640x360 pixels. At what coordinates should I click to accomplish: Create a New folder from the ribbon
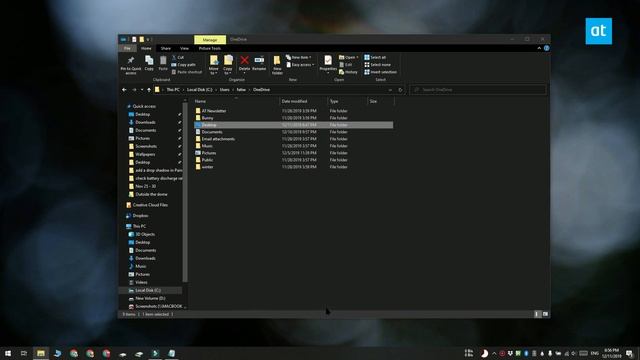click(x=277, y=65)
